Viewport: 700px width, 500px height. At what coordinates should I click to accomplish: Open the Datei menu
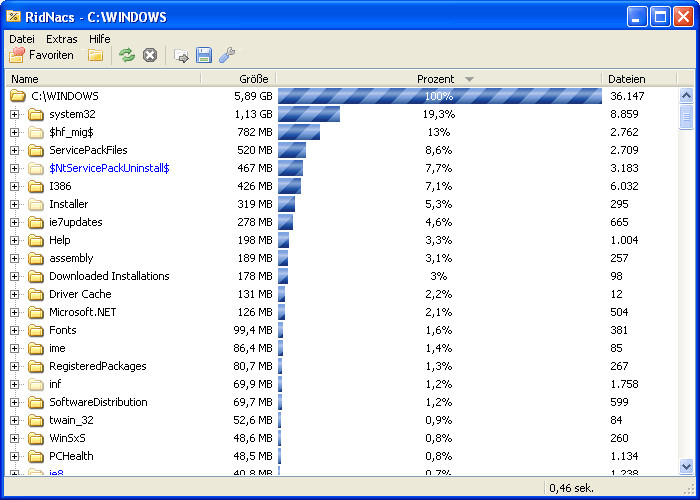tap(22, 39)
